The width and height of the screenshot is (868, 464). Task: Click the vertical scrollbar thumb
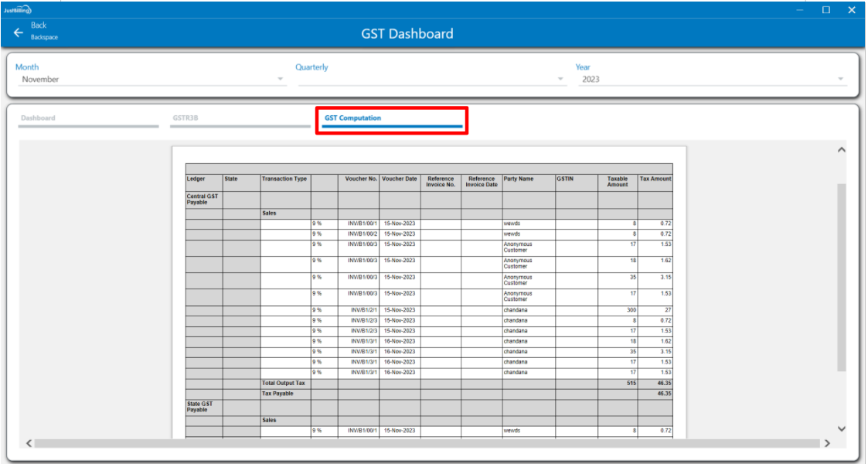842,278
